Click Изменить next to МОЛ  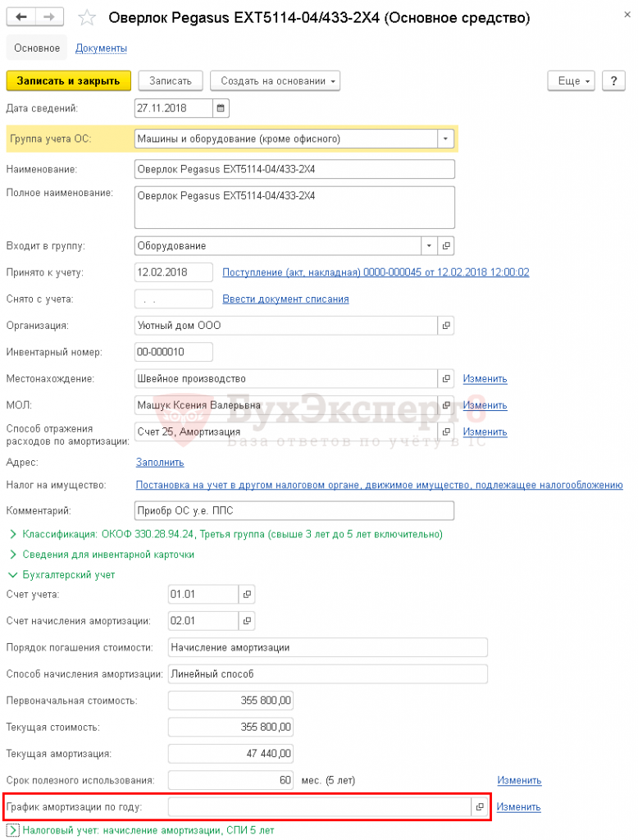click(485, 405)
